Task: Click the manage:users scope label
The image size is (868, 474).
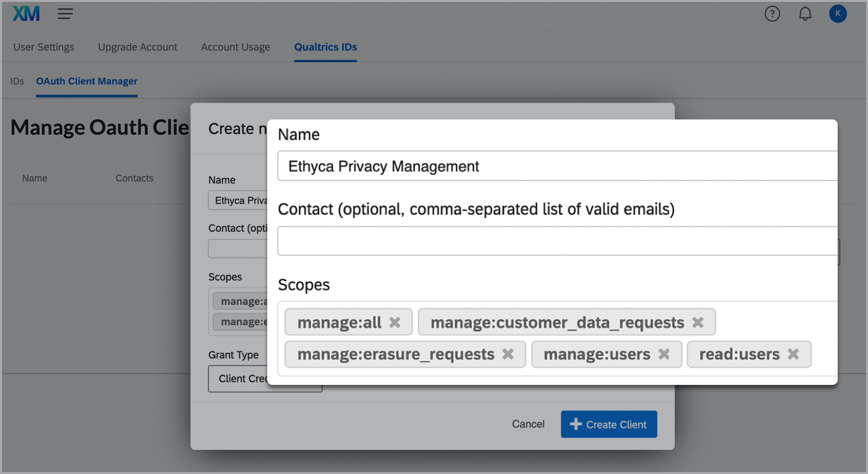Action: (597, 354)
